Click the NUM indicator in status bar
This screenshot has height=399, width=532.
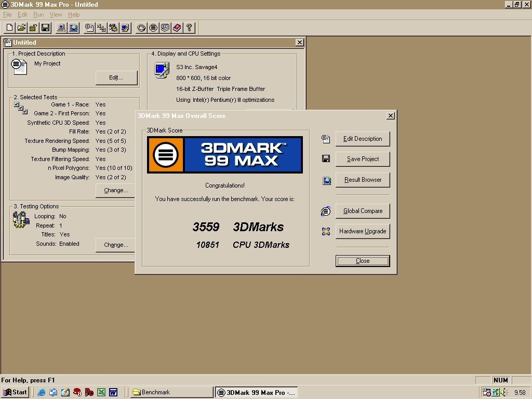(x=501, y=380)
